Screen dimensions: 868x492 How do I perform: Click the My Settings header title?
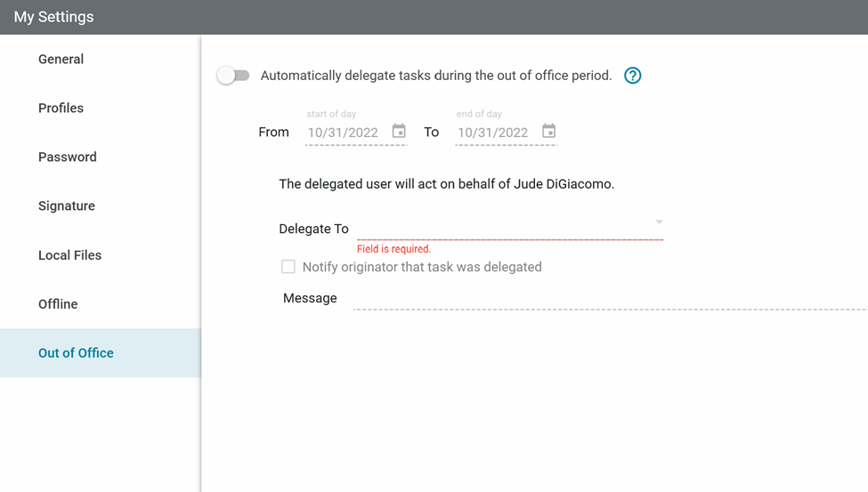click(x=53, y=17)
